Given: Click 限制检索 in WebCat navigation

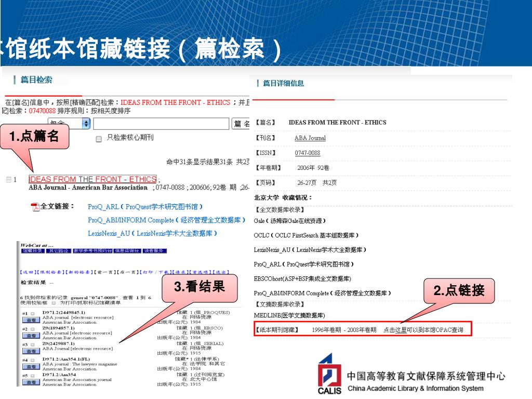Looking at the screenshot, I should pos(50,272).
